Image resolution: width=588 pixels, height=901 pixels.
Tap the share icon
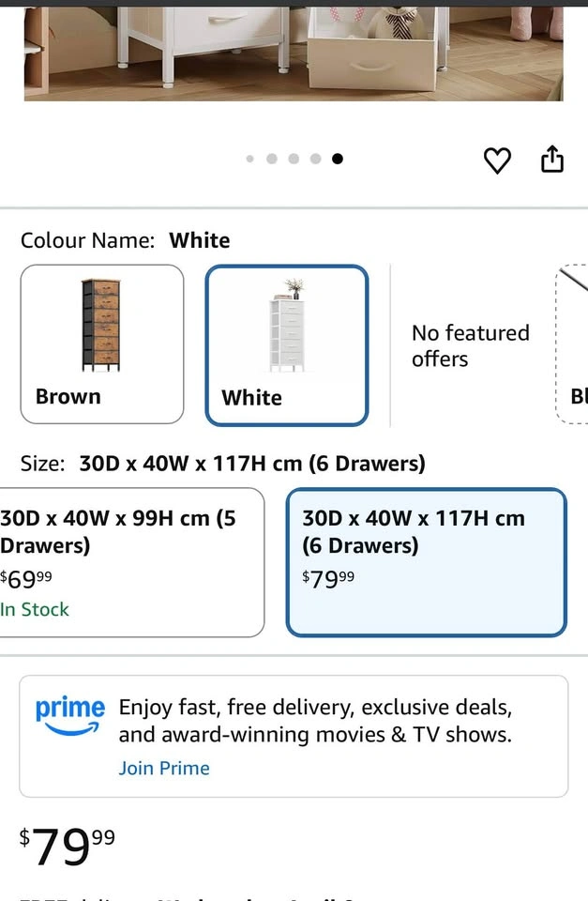pyautogui.click(x=552, y=160)
